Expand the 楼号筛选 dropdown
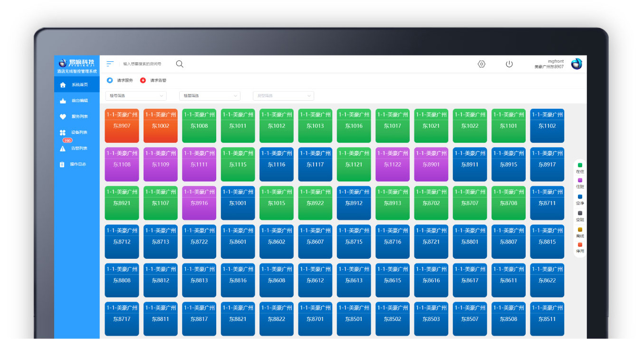 tap(136, 96)
